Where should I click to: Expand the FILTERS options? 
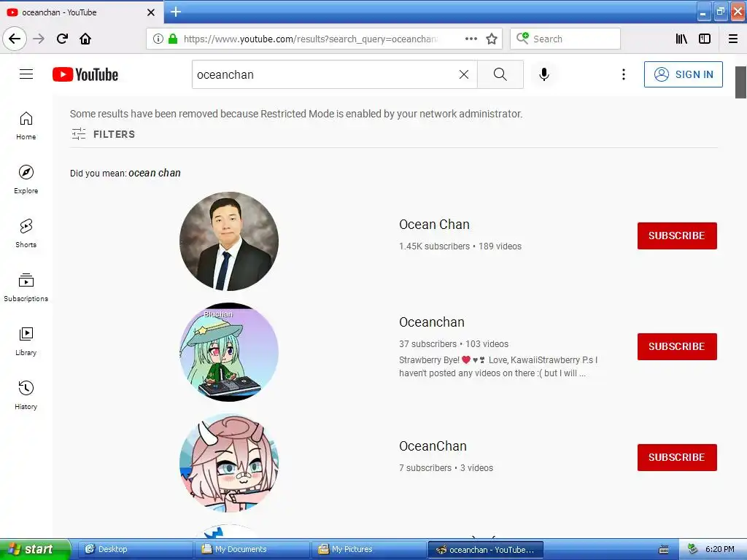(104, 134)
